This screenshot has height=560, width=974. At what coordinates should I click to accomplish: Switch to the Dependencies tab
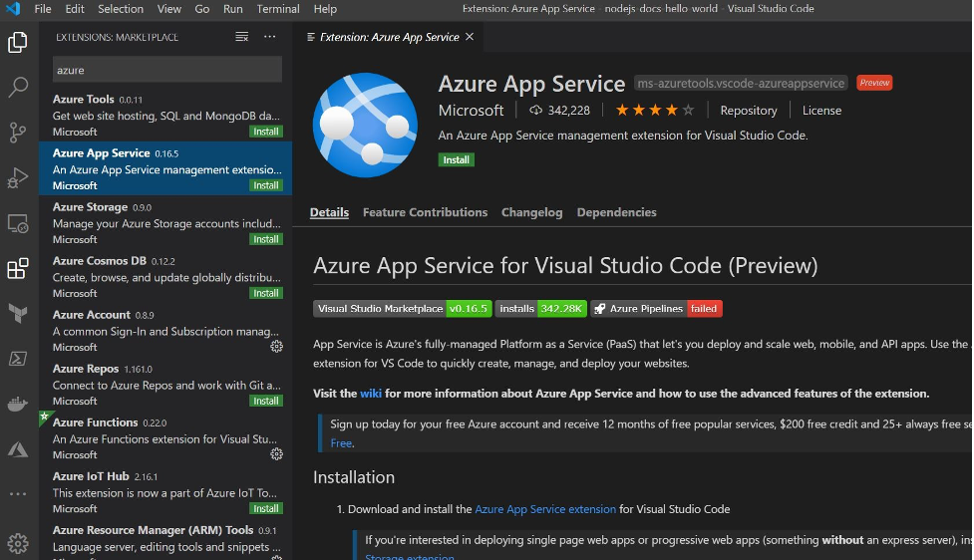pyautogui.click(x=616, y=212)
